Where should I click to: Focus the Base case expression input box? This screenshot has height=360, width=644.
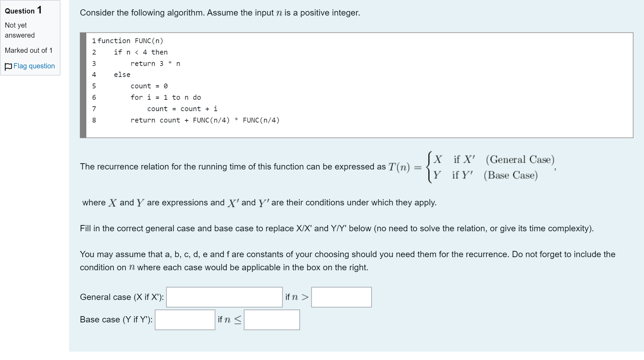pos(185,320)
